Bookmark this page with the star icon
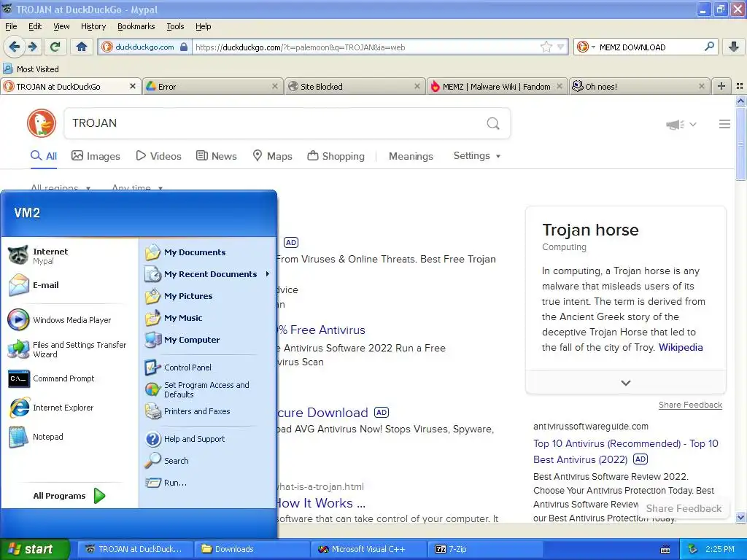 546,47
